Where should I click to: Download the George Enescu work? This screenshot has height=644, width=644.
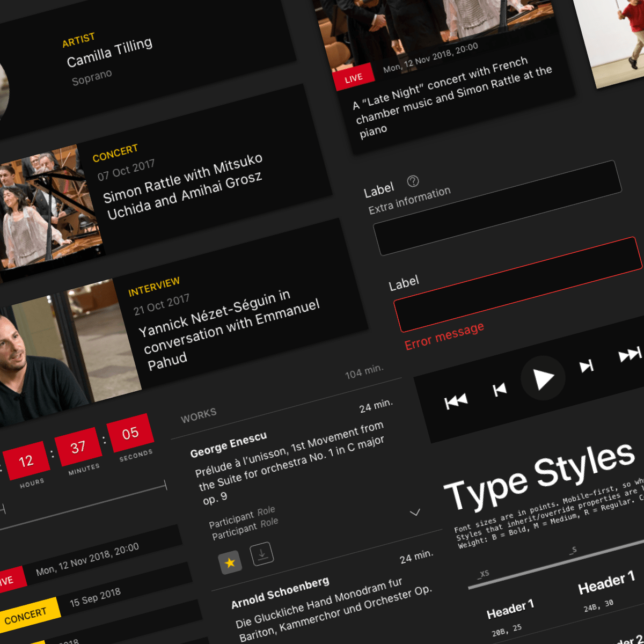[262, 553]
